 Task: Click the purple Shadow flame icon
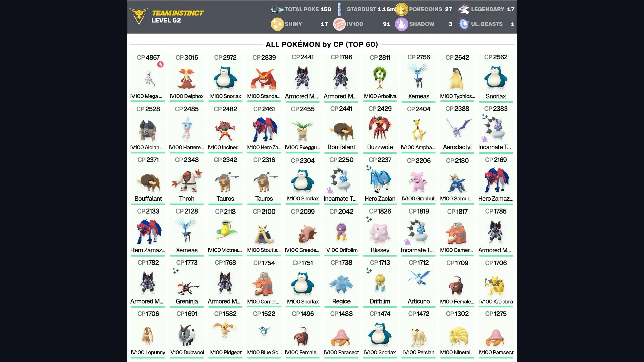[401, 24]
